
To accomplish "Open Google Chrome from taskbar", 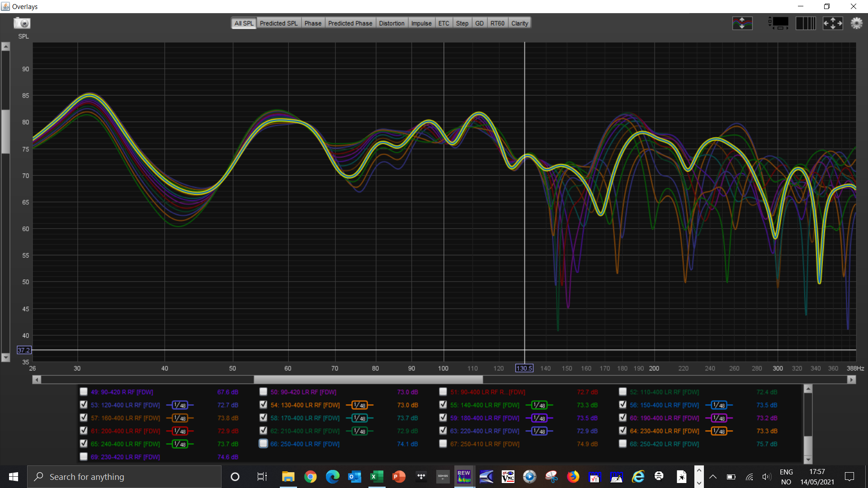I will coord(311,477).
